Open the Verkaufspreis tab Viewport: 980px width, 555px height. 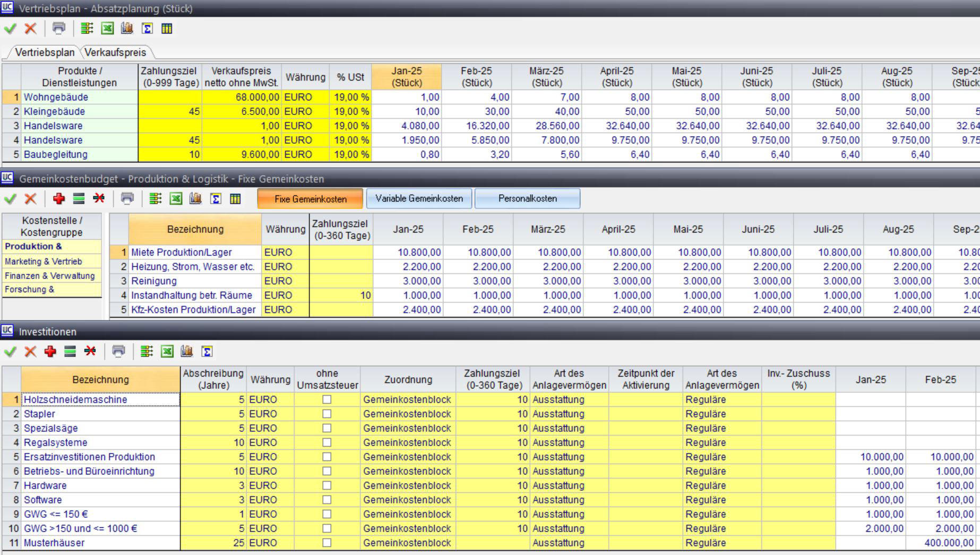click(x=115, y=53)
